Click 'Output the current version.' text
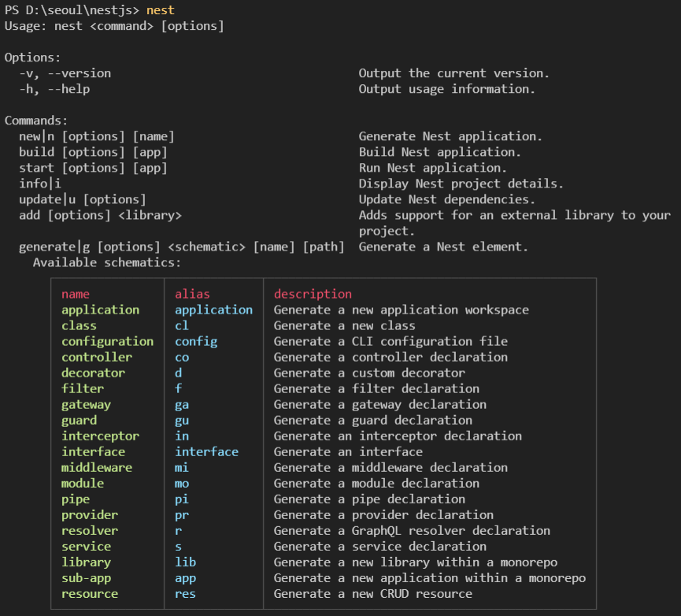The image size is (681, 616). tap(453, 73)
